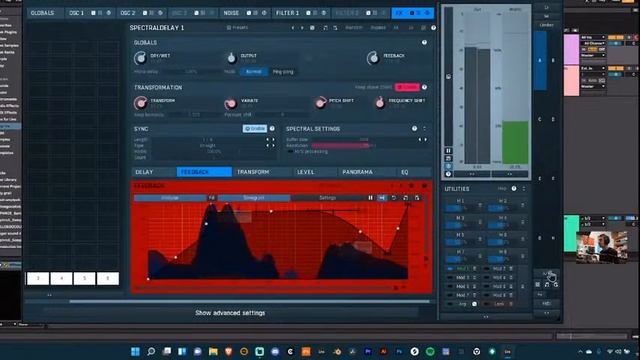
Task: Click undo-style icon in feedback graph toolbar
Action: pos(394,198)
